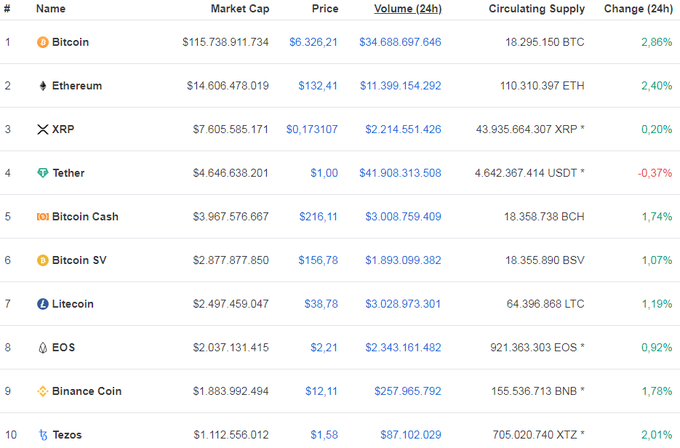Viewport: 680px width, 448px height.
Task: Click the Tether logo icon
Action: (42, 173)
